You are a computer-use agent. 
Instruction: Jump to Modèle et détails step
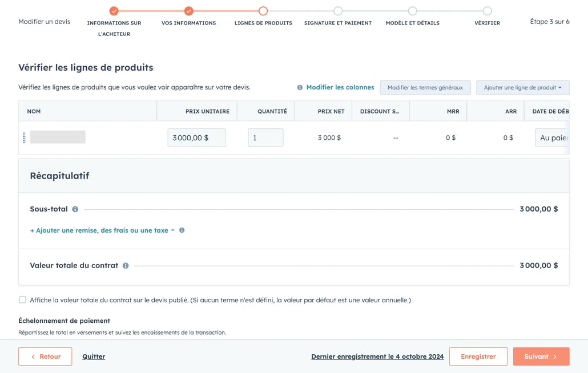[x=412, y=11]
